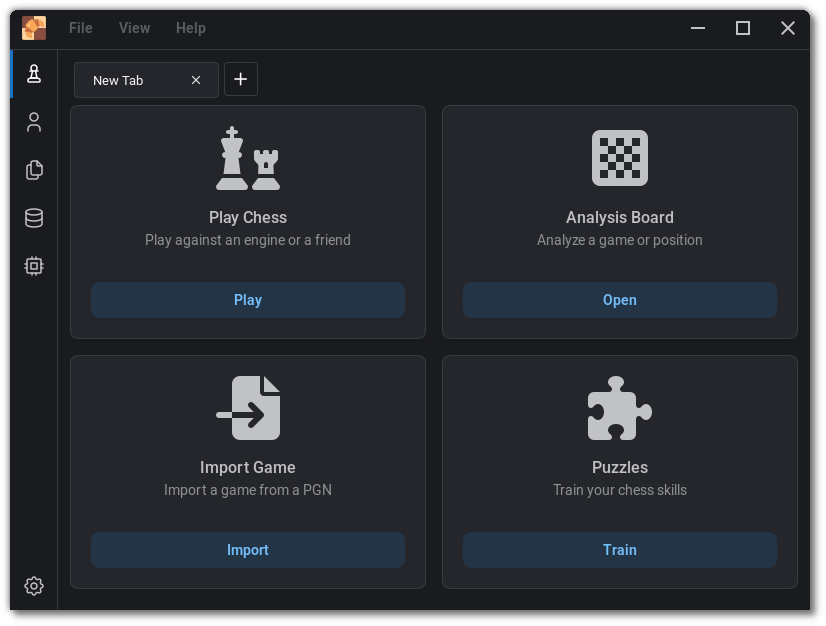
Task: Open the Board view from the sidebar pawn icon
Action: coord(34,74)
